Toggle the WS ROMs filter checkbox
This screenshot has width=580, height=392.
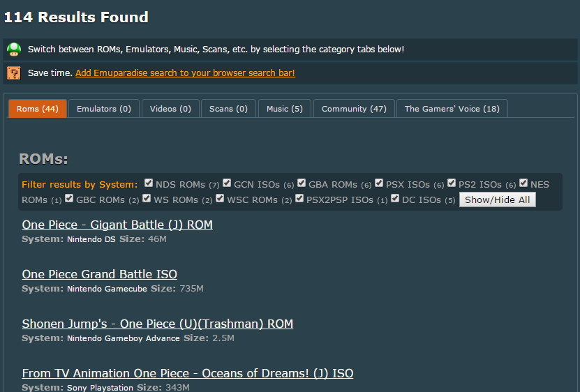point(147,198)
